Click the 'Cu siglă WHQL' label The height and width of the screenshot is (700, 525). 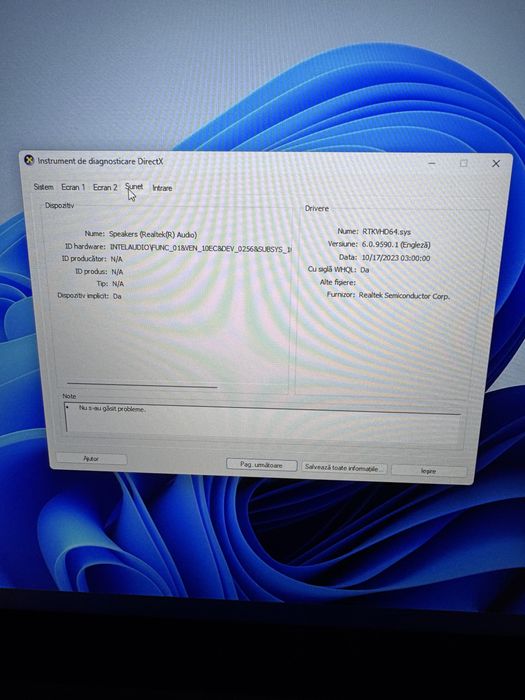tap(332, 270)
